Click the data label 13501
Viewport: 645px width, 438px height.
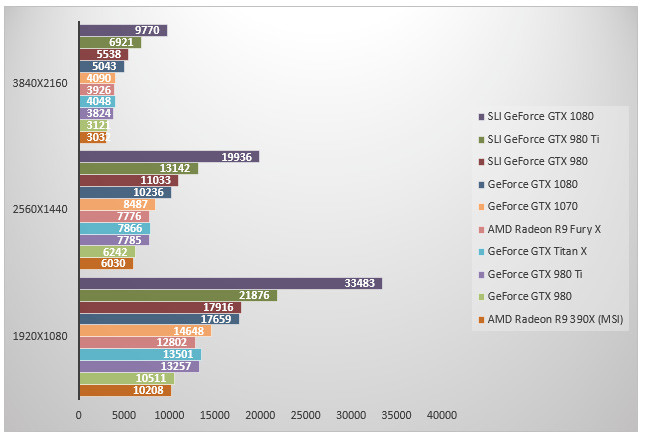point(178,354)
